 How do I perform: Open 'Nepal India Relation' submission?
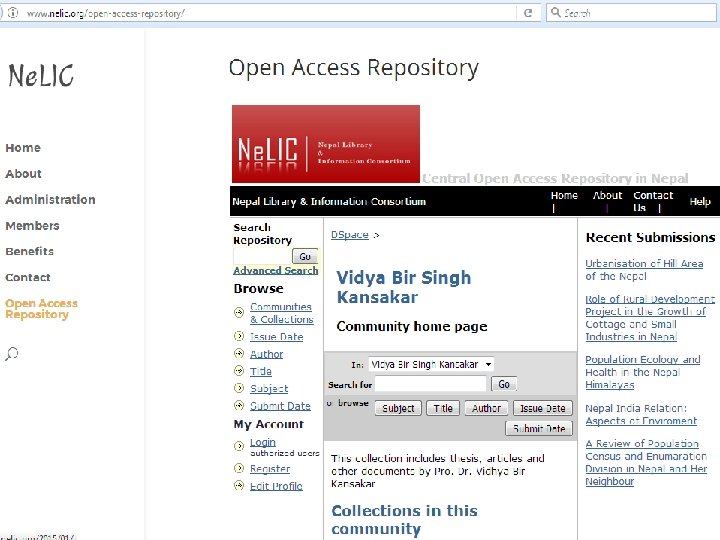point(641,415)
